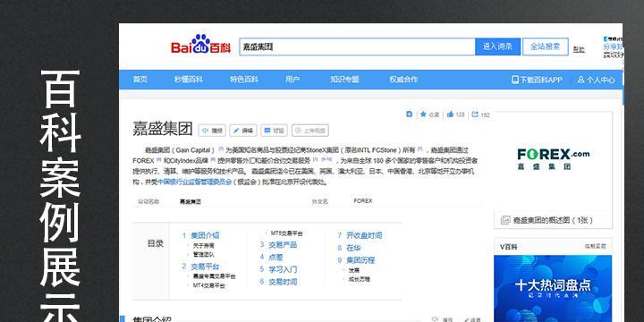This screenshot has width=644, height=322.
Task: Focus the search box containing 嘉盛集团
Action: 357,47
